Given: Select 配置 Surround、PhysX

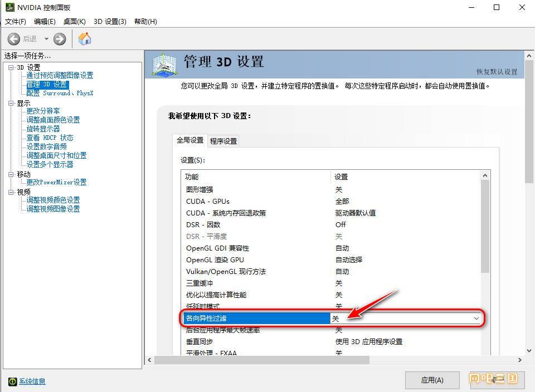Looking at the screenshot, I should [60, 93].
